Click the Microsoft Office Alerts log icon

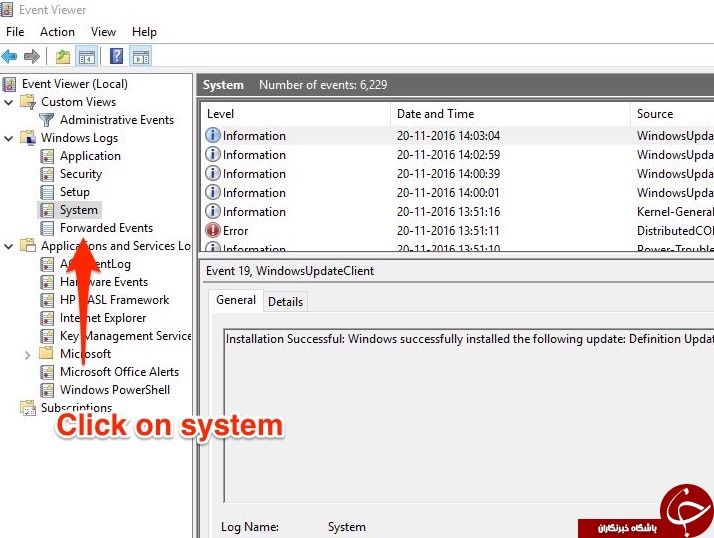point(47,372)
